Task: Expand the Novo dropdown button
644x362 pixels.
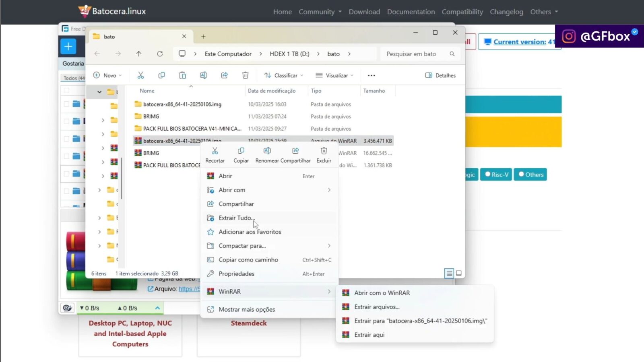Action: 107,76
